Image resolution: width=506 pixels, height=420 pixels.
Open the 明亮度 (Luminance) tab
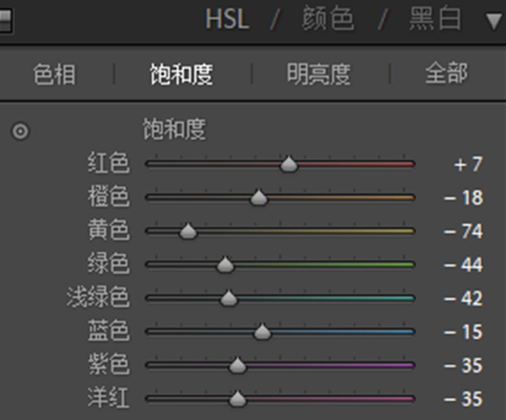pos(319,74)
